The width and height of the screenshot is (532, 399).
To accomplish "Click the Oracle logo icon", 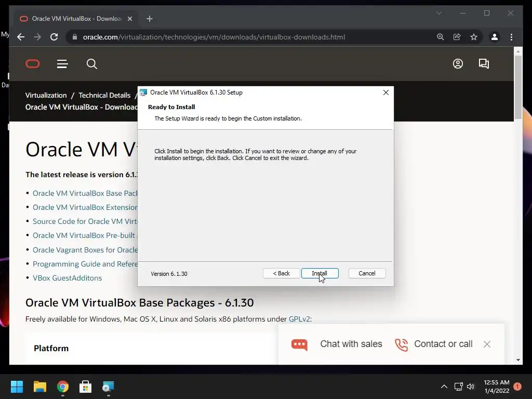I will pyautogui.click(x=33, y=64).
